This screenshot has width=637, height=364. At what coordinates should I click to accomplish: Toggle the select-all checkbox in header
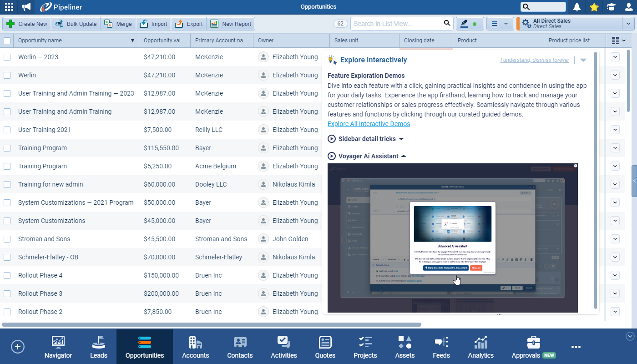coord(7,40)
